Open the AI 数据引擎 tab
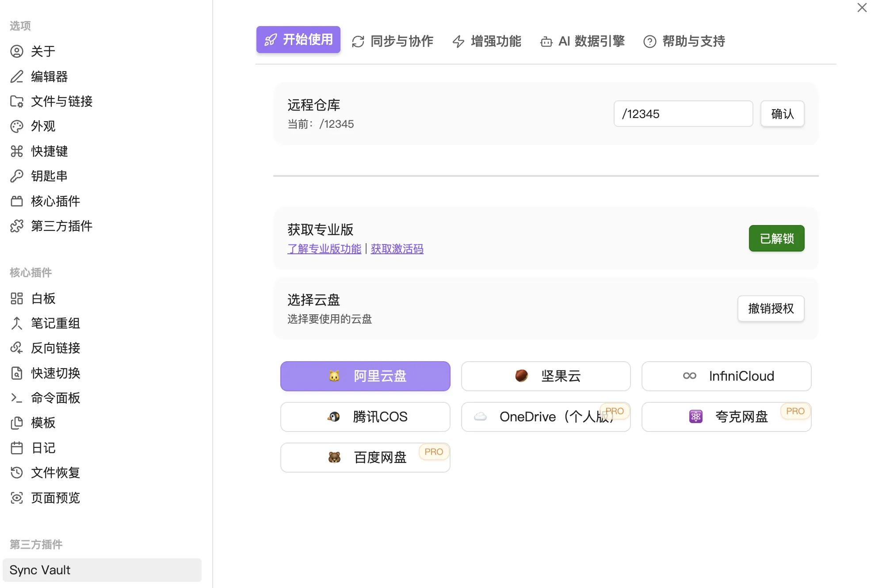Screen dimensions: 871x588 click(582, 42)
